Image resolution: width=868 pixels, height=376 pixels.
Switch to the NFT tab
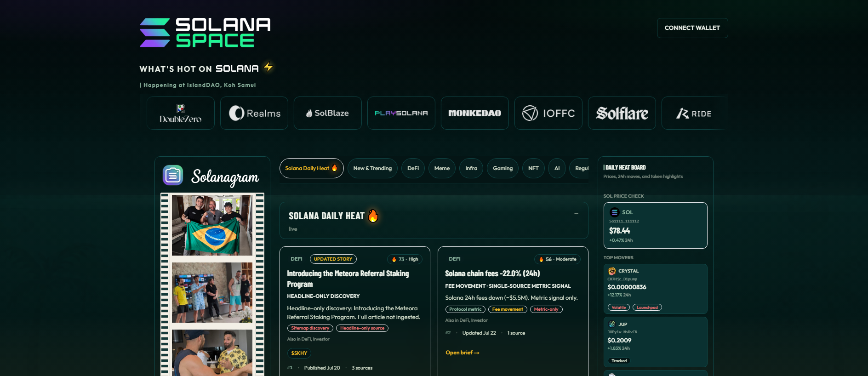[533, 168]
